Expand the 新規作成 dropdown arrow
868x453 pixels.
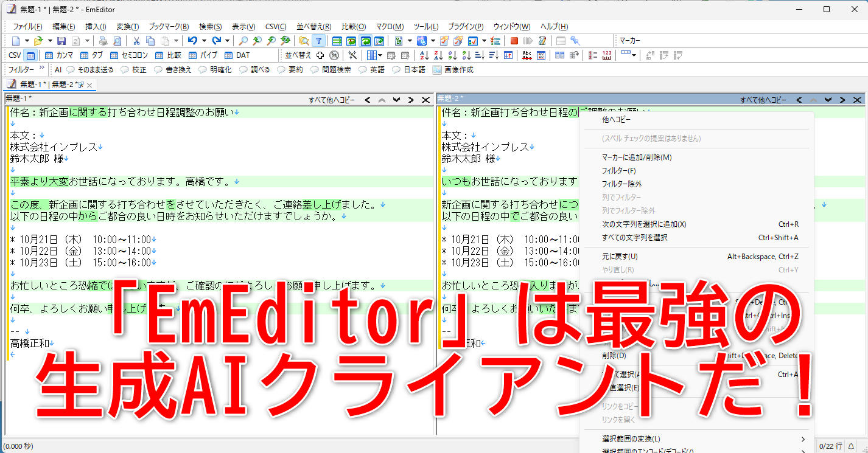click(x=27, y=41)
